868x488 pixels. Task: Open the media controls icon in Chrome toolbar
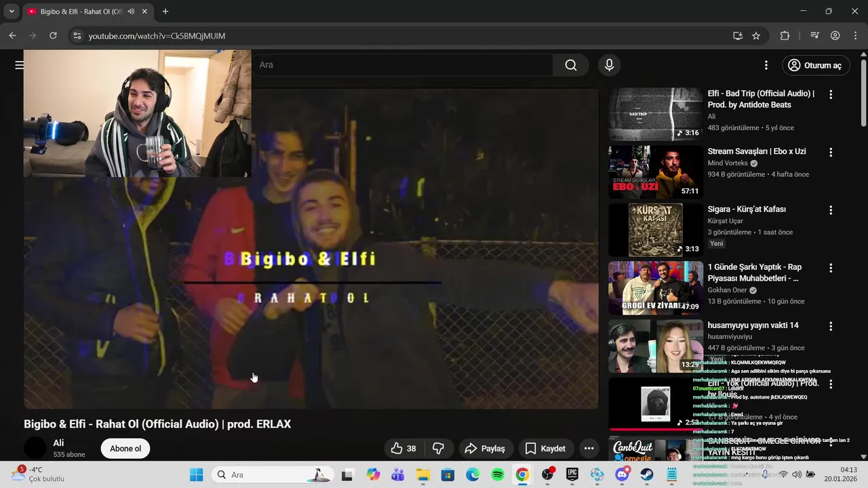pos(815,36)
